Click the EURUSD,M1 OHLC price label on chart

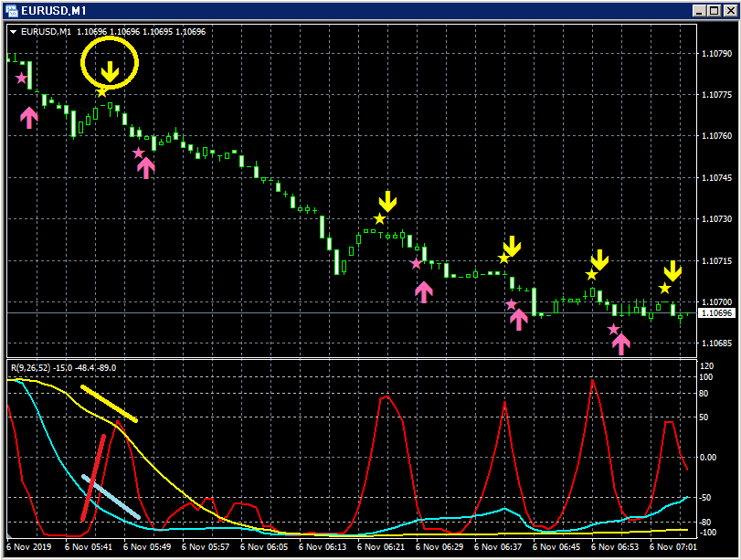112,32
